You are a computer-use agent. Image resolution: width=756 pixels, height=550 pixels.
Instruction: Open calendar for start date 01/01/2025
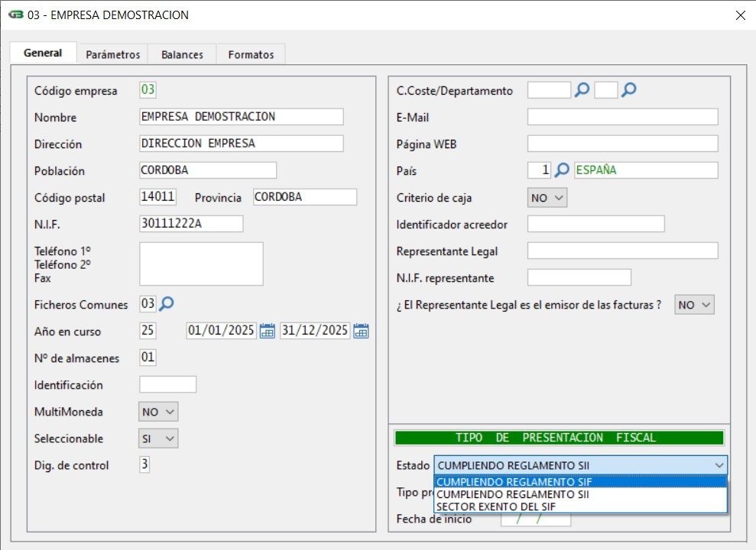pos(267,331)
